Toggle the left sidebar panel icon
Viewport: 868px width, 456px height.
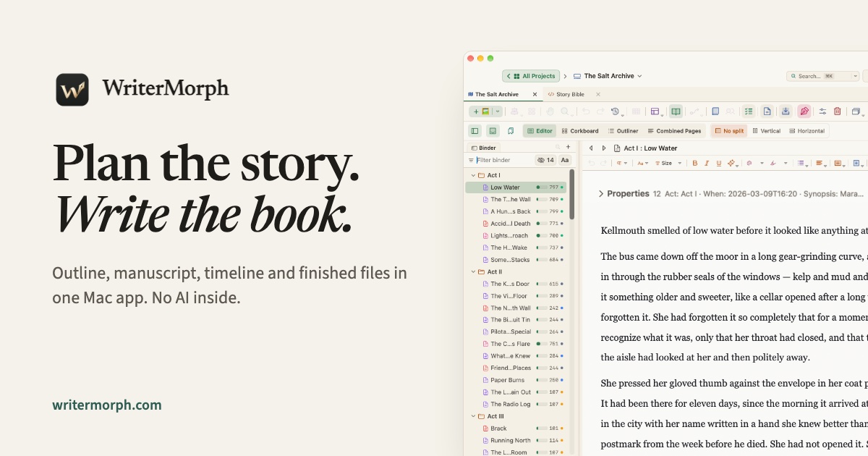pyautogui.click(x=475, y=131)
